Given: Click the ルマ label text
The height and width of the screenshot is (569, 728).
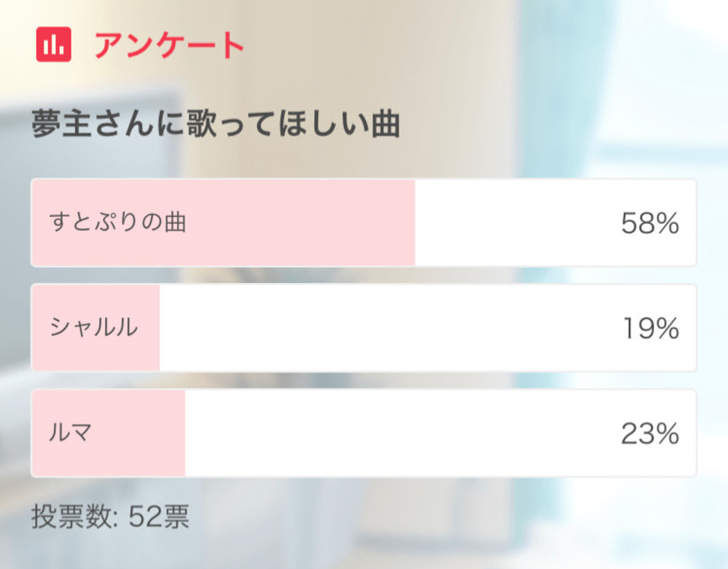Looking at the screenshot, I should pos(70,433).
